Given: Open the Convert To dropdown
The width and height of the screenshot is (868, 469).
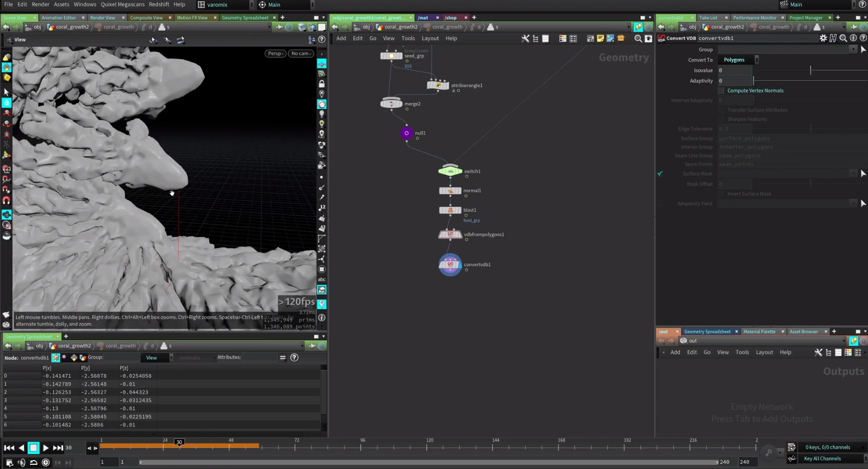Looking at the screenshot, I should [739, 60].
